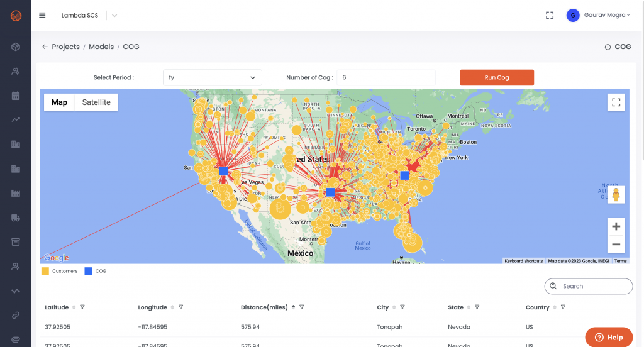
Task: Click the 3D box sidebar icon
Action: (x=16, y=47)
